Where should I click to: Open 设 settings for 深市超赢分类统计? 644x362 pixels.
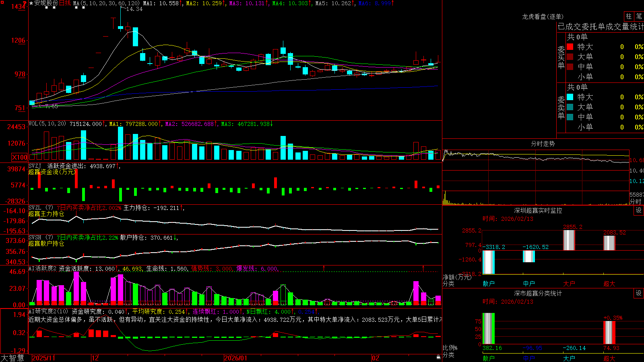(x=639, y=293)
